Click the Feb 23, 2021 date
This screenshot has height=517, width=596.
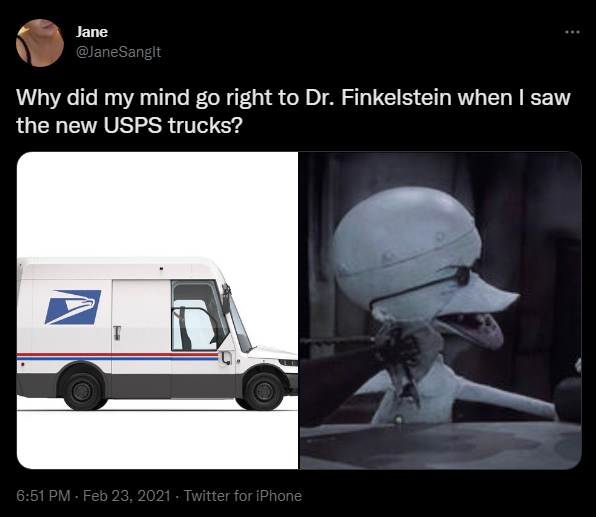pos(127,496)
